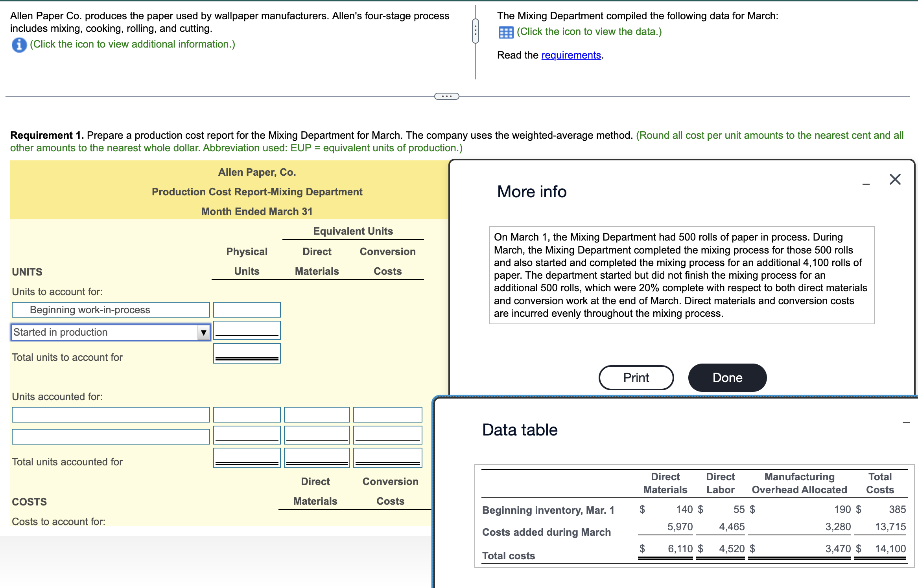Open first Units accounted for label box
Viewport: 918px width, 588px height.
click(111, 415)
